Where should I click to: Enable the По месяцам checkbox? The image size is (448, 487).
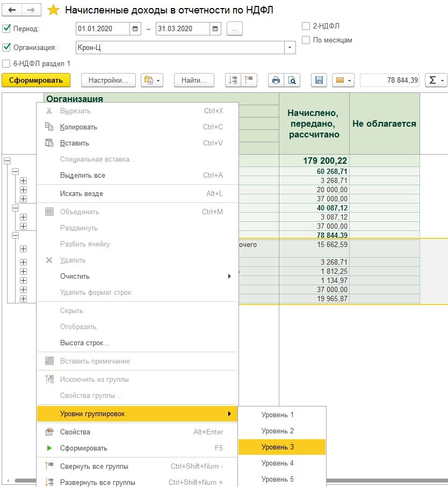pyautogui.click(x=306, y=40)
